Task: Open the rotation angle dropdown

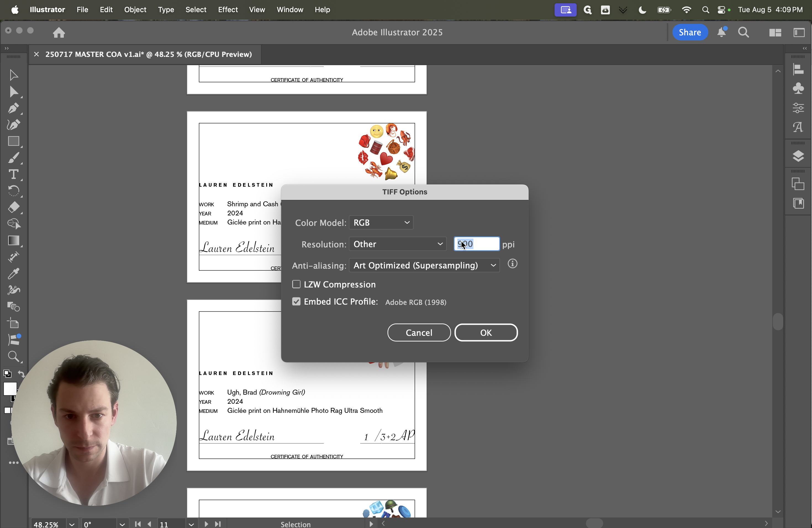Action: 122,524
